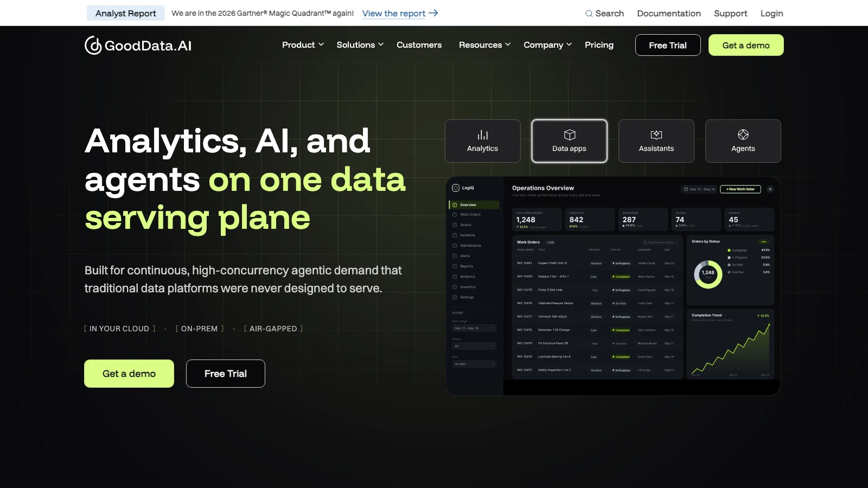Click Free Trial in the navigation bar
This screenshot has width=868, height=488.
[x=668, y=45]
